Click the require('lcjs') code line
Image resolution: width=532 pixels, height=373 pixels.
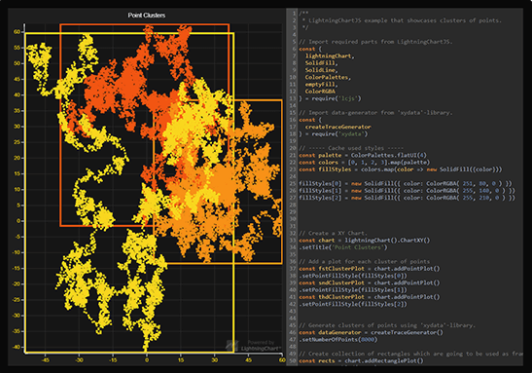tap(330, 99)
